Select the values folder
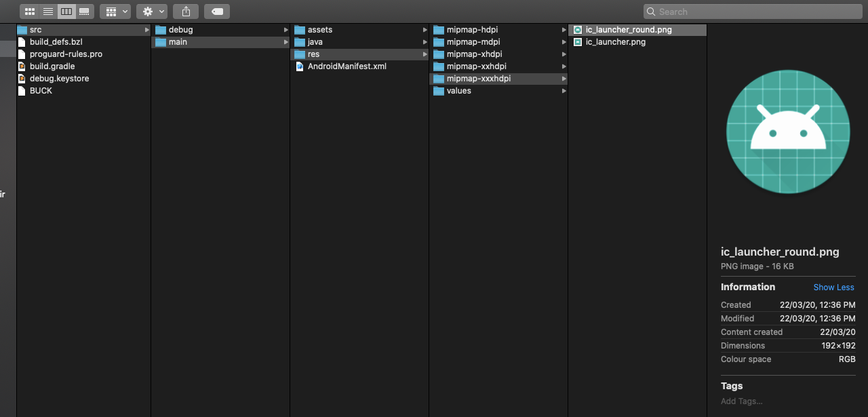Image resolution: width=868 pixels, height=417 pixels. (498, 91)
